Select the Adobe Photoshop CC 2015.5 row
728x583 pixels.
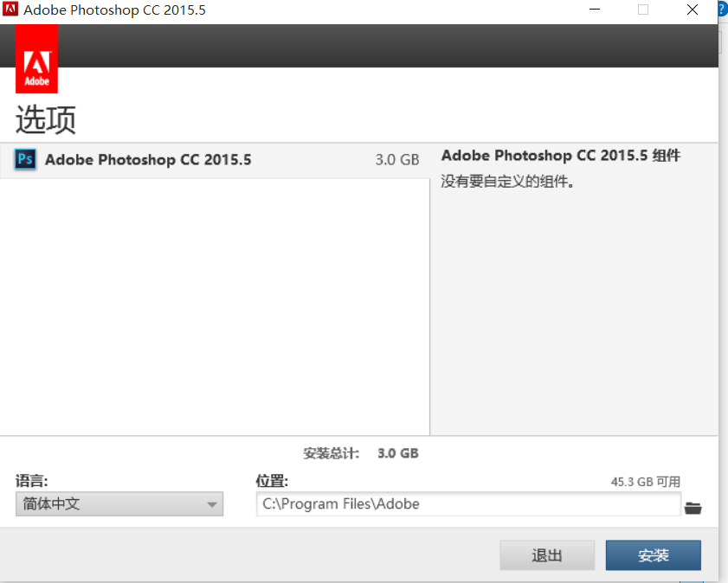[x=215, y=160]
